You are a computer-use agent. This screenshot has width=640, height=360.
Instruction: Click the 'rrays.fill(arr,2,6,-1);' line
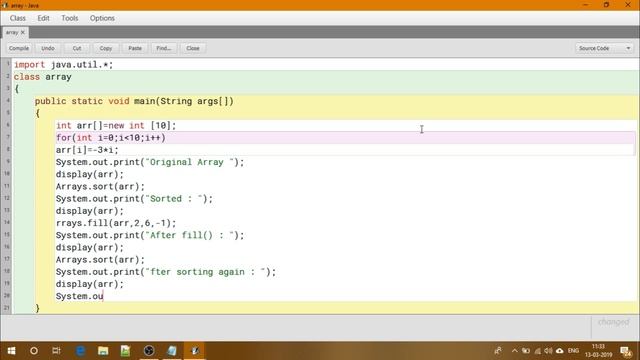coord(116,223)
